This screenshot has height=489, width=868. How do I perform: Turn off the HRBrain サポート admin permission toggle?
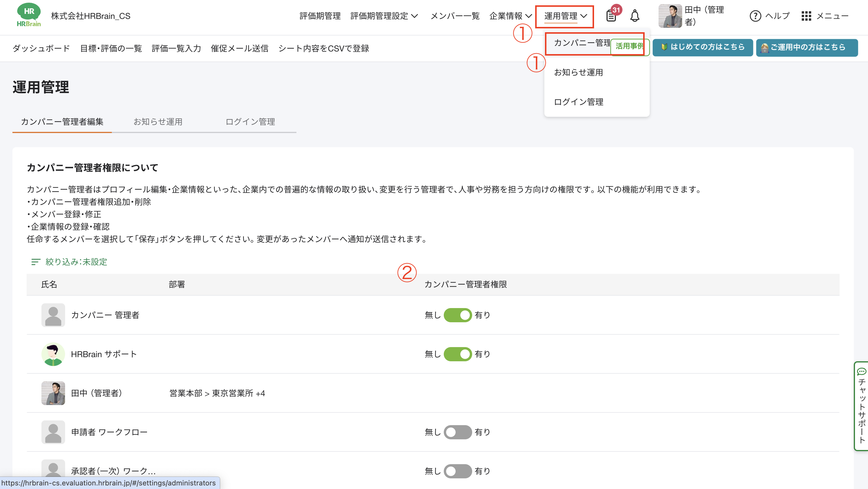coord(458,354)
